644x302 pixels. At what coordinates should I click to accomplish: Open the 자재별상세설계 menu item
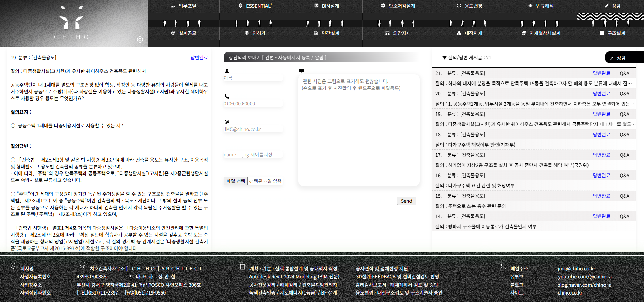[x=541, y=33]
